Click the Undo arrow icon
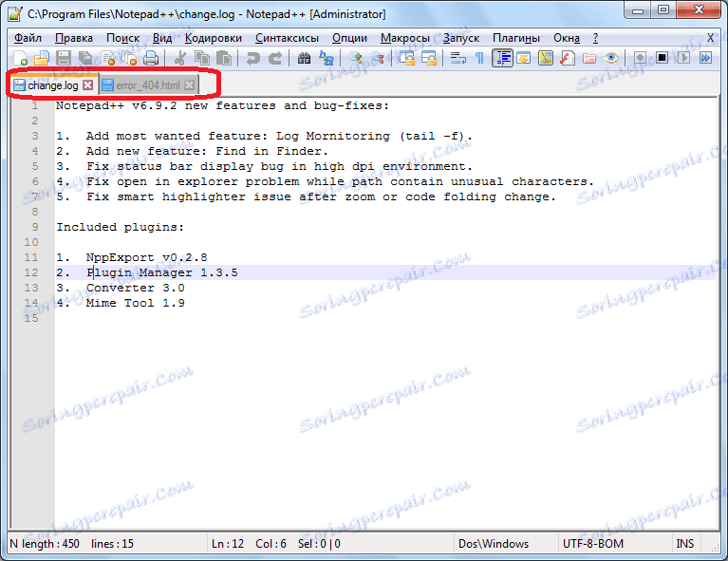 (252, 59)
